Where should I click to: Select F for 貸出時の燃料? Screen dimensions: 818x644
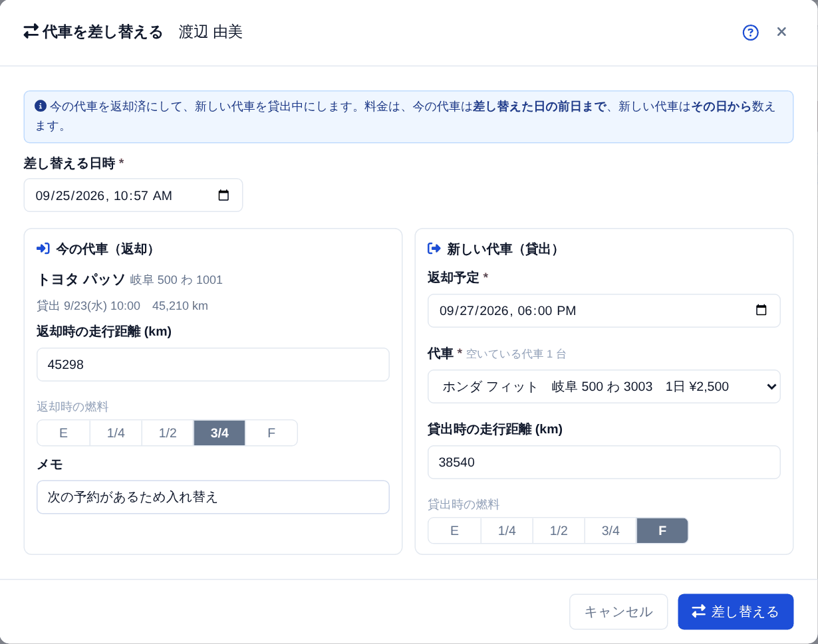point(662,530)
